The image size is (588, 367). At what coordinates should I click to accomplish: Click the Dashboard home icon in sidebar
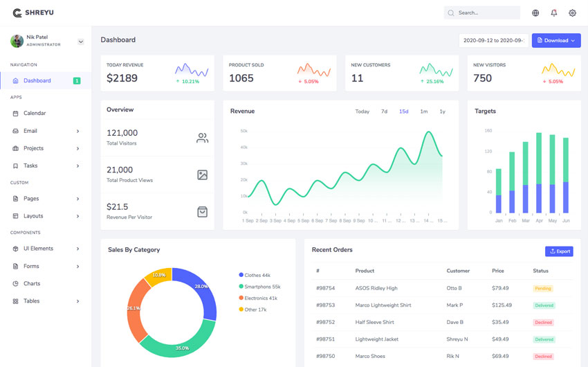click(x=15, y=81)
